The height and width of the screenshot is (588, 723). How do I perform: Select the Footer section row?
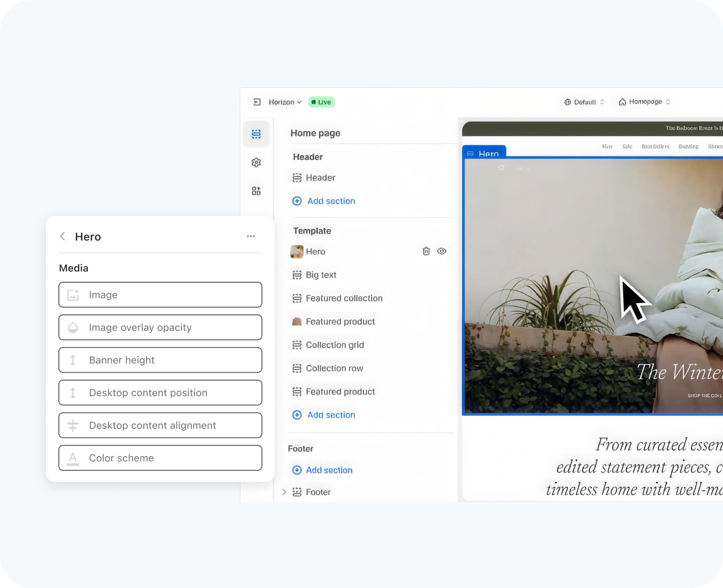312,492
